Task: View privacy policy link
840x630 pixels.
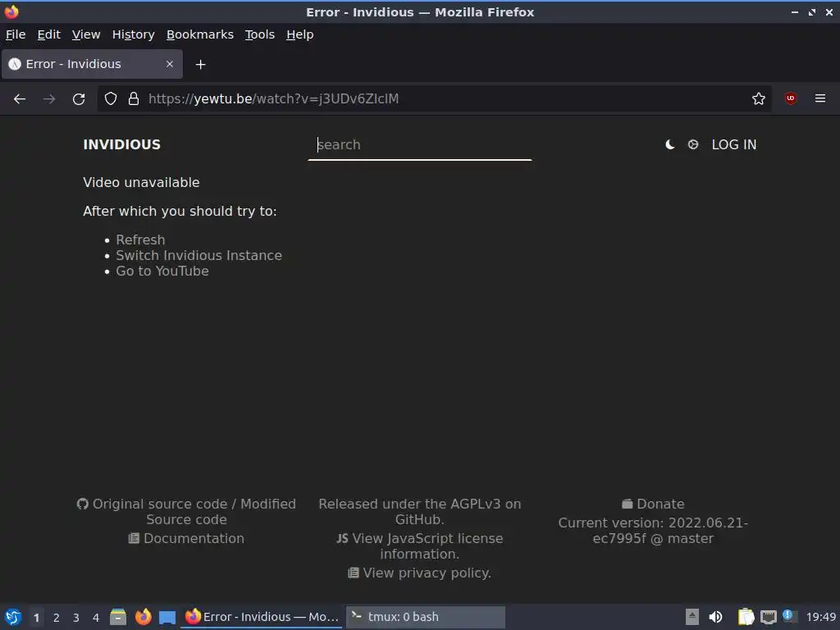Action: [x=419, y=573]
